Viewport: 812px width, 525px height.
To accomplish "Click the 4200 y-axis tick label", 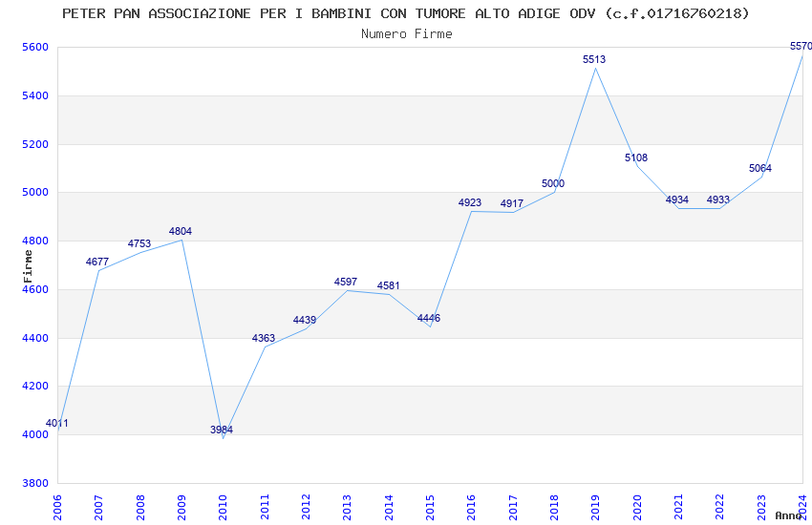I will pyautogui.click(x=35, y=386).
